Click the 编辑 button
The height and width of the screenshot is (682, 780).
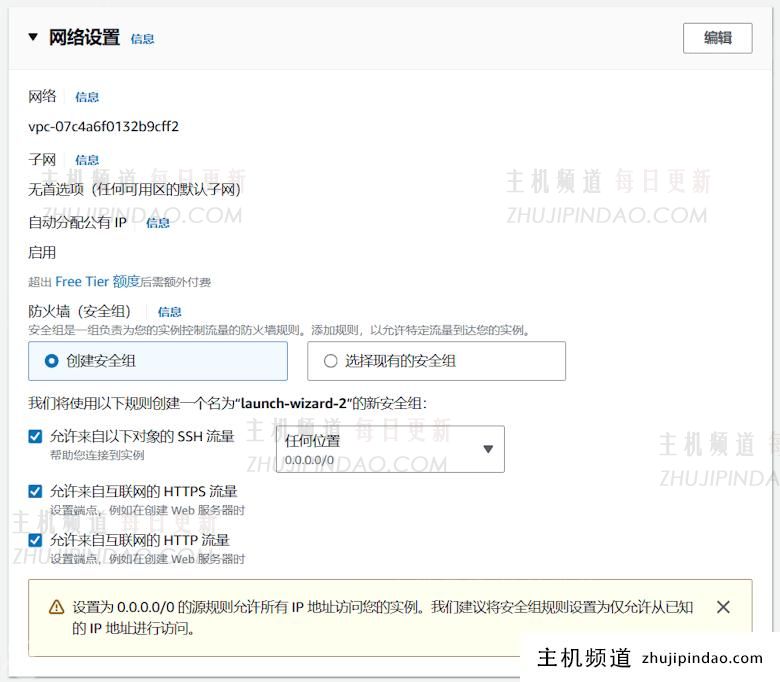click(717, 38)
